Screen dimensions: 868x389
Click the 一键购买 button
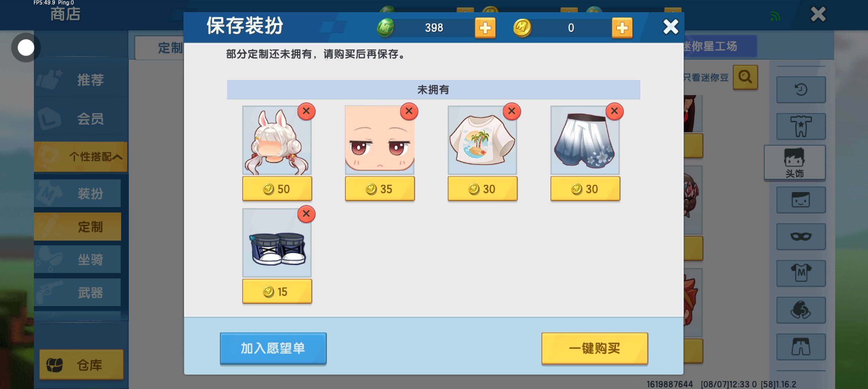click(595, 348)
